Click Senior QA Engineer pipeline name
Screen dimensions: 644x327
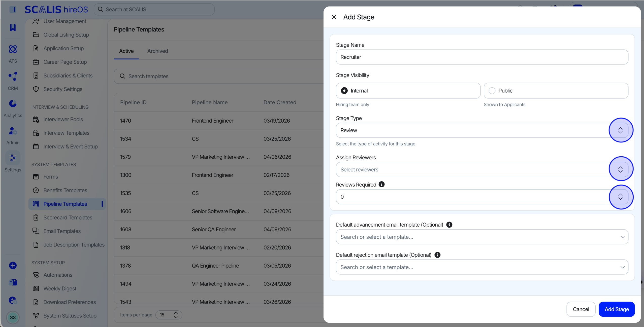click(214, 229)
